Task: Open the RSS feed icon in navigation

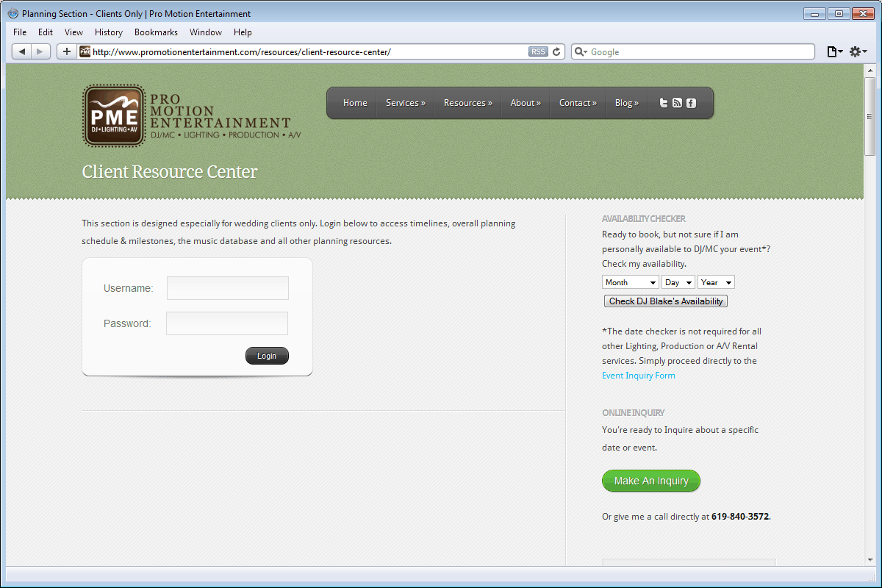Action: [x=678, y=103]
